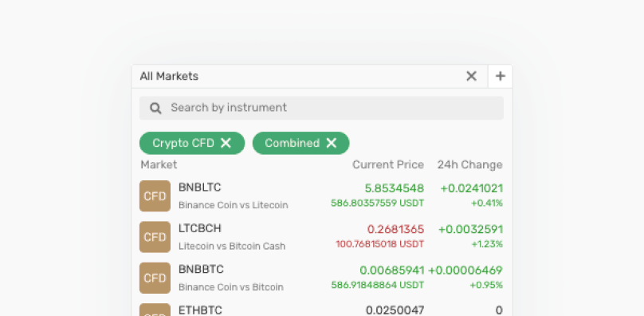Screen dimensions: 644x316
Task: Click change value +0.0032591
Action: tap(471, 230)
